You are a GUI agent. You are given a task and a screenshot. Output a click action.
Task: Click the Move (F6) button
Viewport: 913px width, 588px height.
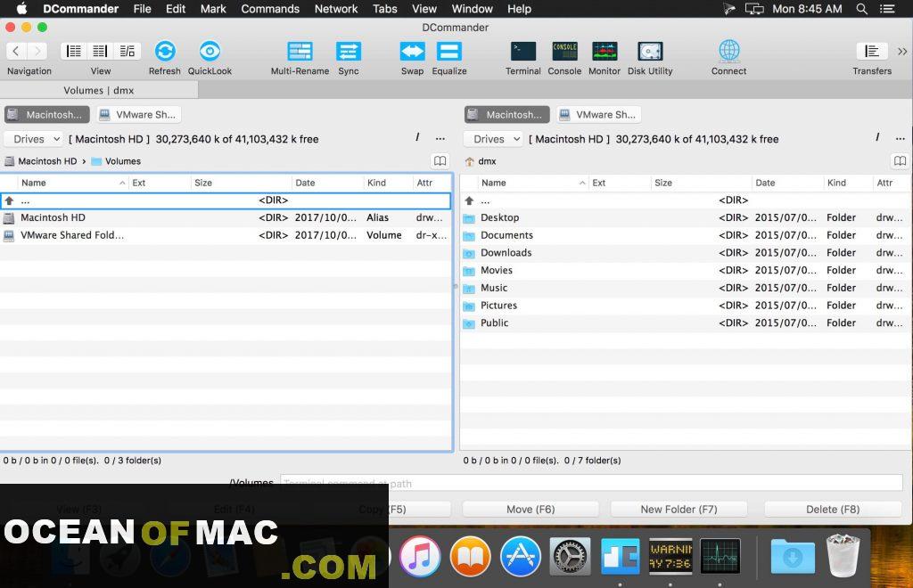tap(531, 509)
